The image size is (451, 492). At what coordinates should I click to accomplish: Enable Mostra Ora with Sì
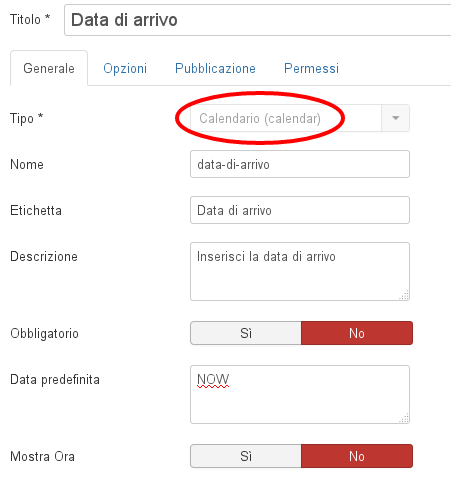click(x=246, y=456)
